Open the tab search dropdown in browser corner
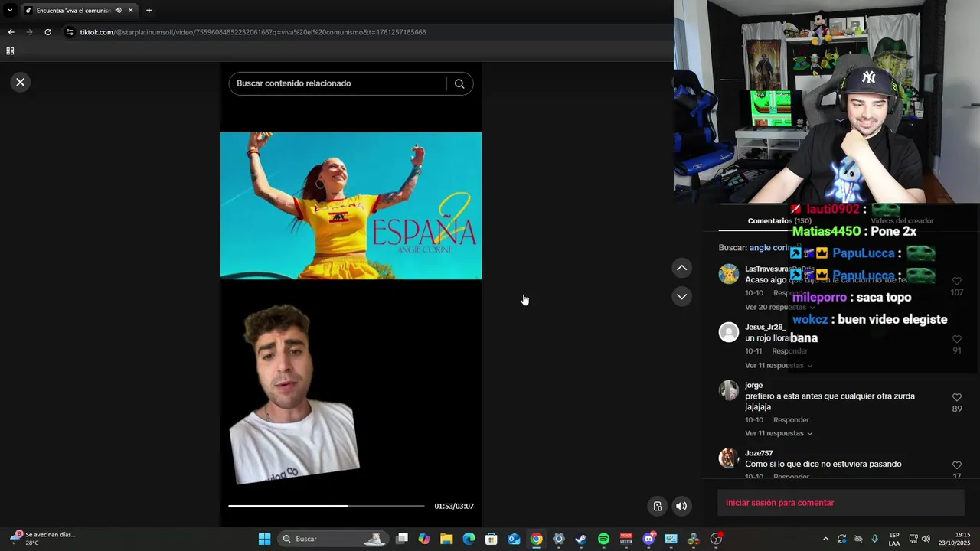980x551 pixels. [x=10, y=11]
